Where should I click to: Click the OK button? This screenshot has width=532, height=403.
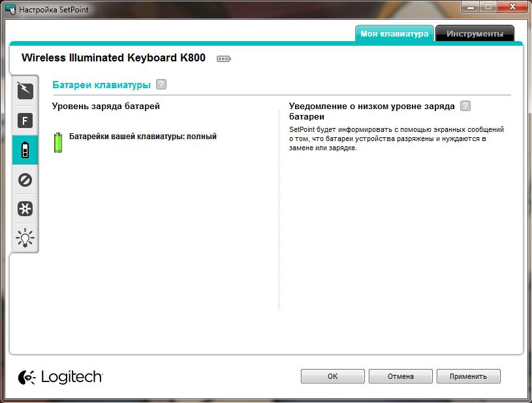coord(332,376)
